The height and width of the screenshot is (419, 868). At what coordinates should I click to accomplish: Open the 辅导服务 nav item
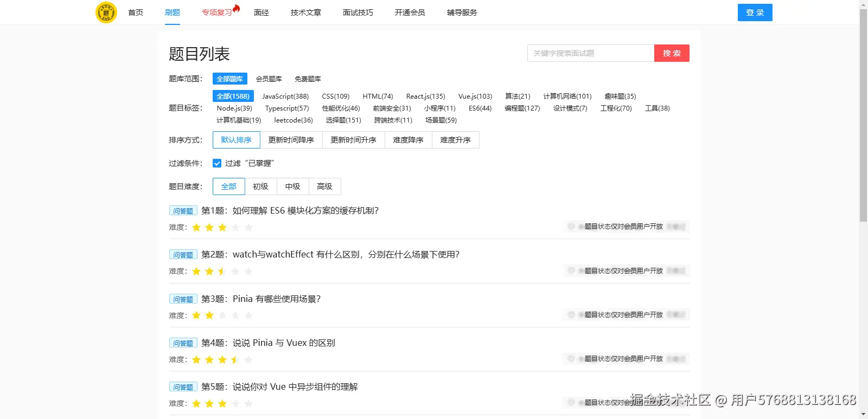click(x=462, y=12)
